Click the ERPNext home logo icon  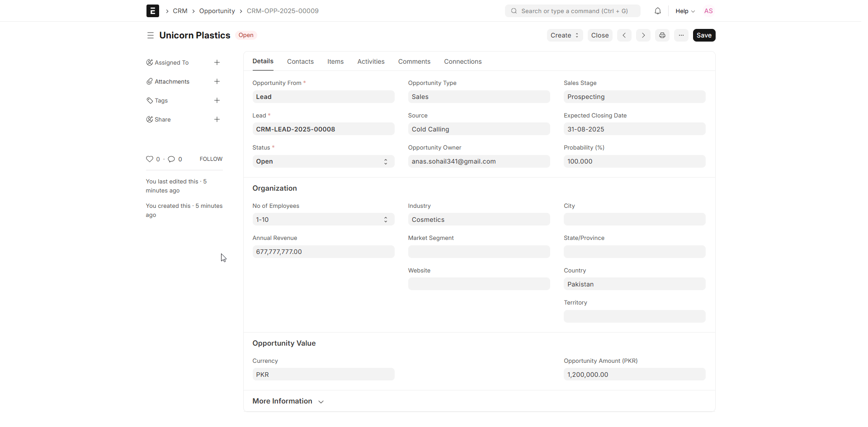[152, 11]
